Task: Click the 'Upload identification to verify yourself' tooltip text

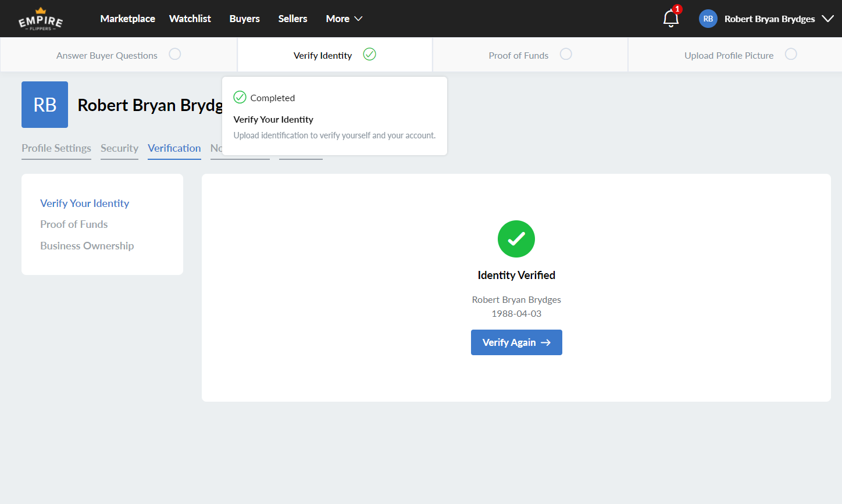Action: [x=334, y=135]
